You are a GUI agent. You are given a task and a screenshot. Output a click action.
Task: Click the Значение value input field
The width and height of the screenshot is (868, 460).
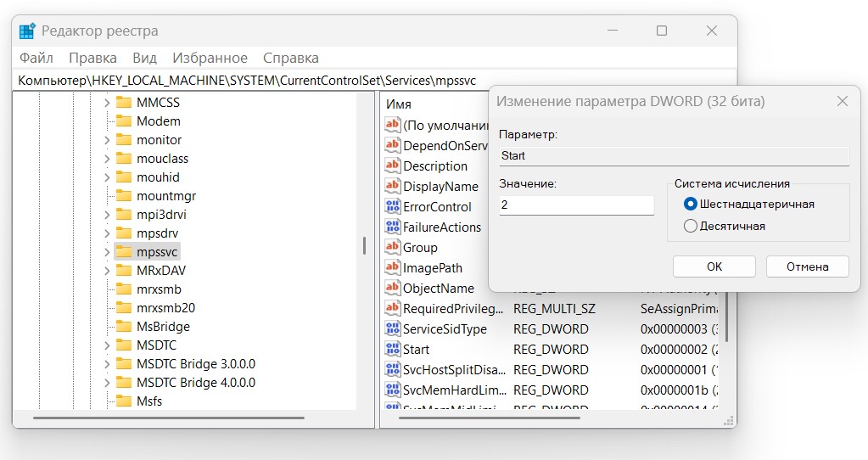(576, 205)
